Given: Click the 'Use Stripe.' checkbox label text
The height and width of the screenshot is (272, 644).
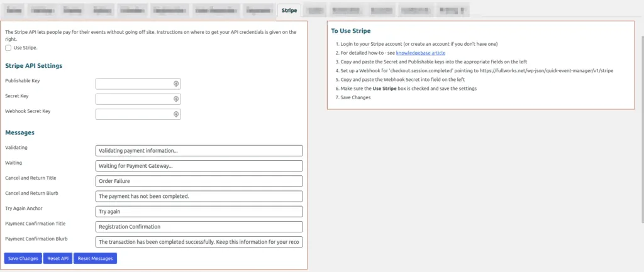Looking at the screenshot, I should point(25,48).
